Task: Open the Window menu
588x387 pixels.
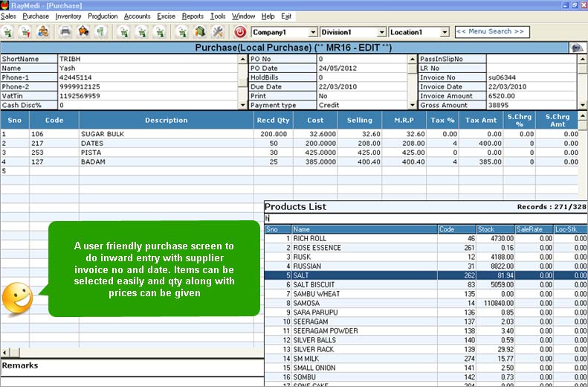Action: coord(243,16)
